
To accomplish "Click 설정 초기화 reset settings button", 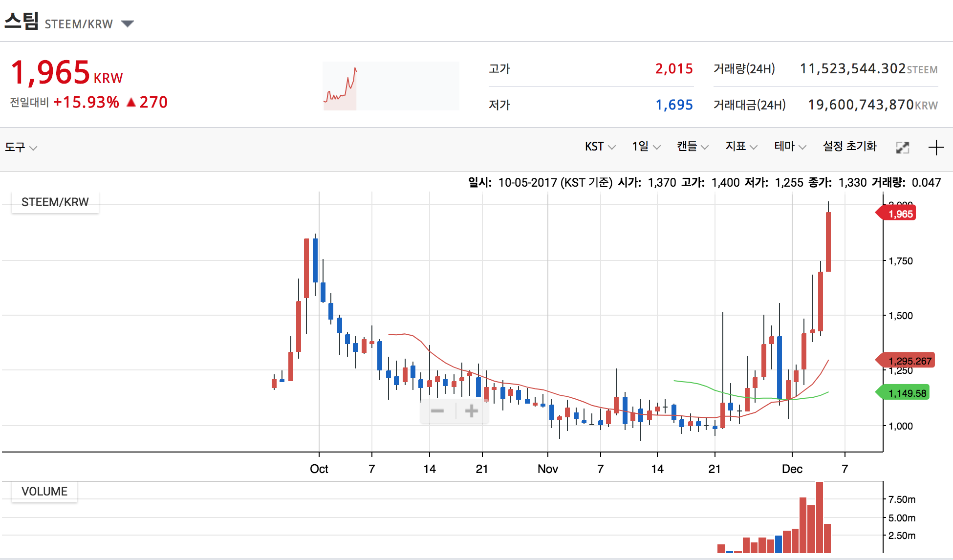I will click(x=850, y=146).
